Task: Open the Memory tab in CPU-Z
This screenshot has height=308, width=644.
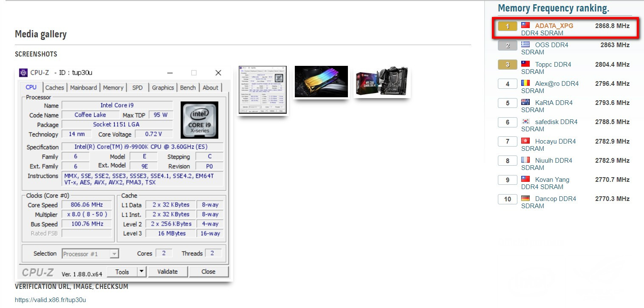Action: pyautogui.click(x=113, y=88)
